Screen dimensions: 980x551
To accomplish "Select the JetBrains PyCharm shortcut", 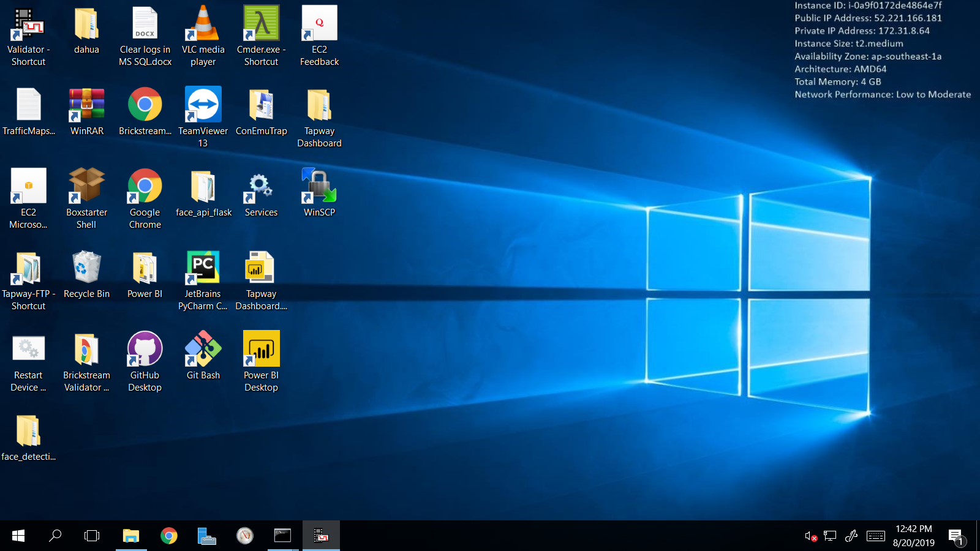I will coord(203,281).
